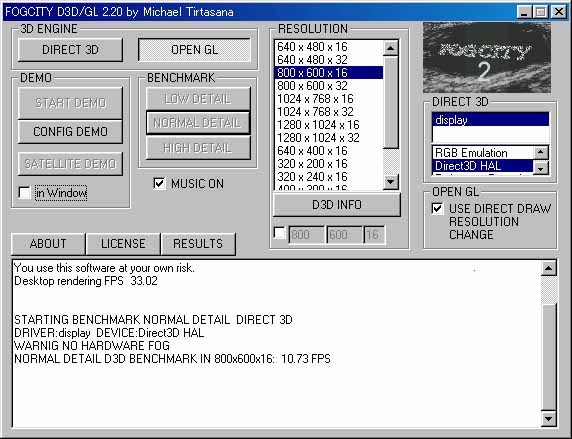Click the custom color depth field showing 16

pos(374,235)
